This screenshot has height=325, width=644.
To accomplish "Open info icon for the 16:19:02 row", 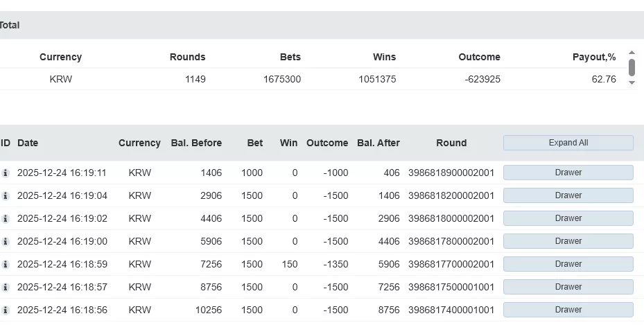I will pyautogui.click(x=6, y=219).
